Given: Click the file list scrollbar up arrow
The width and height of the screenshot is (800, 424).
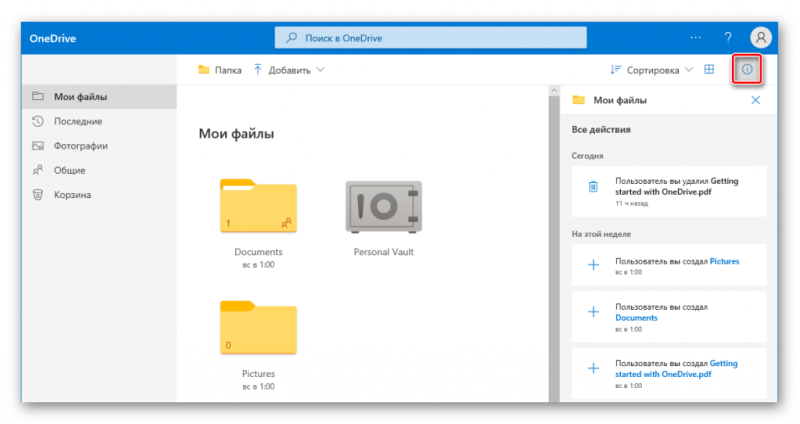Looking at the screenshot, I should [554, 90].
